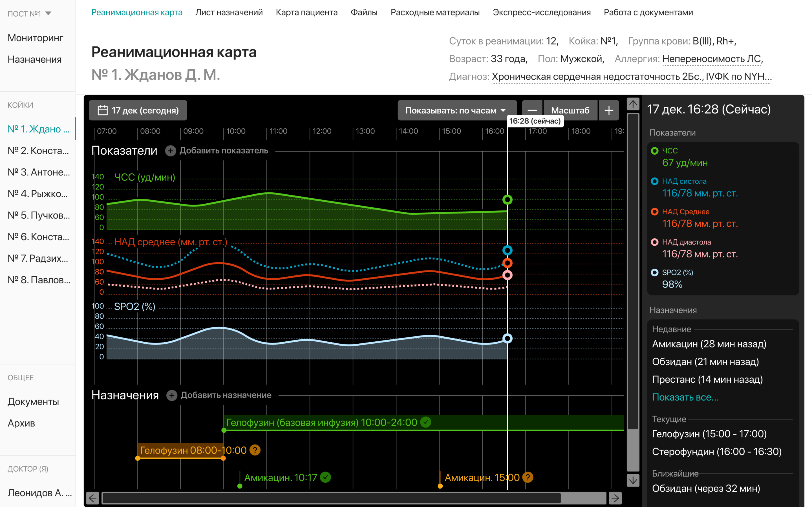
Task: Click the plus icon to add indicator
Action: pyautogui.click(x=171, y=151)
